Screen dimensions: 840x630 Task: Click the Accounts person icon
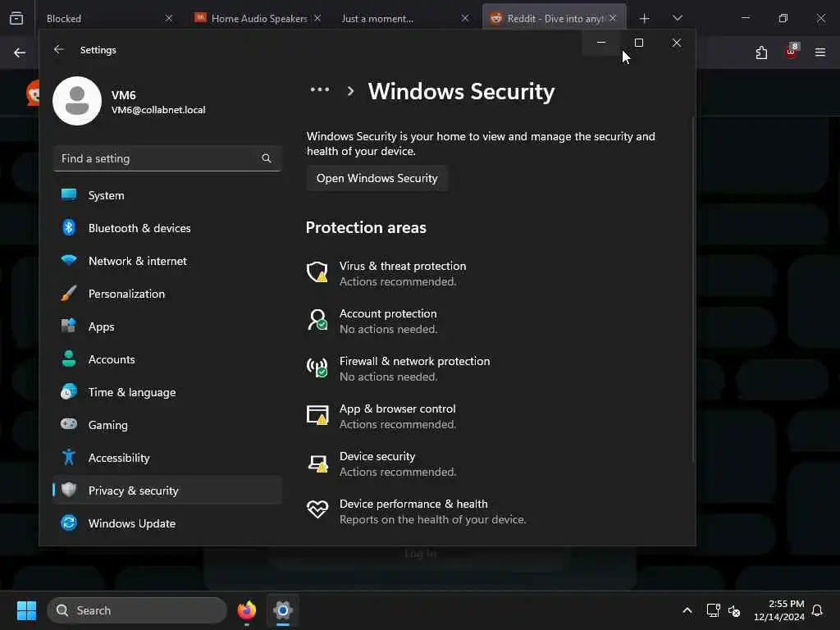click(x=69, y=358)
